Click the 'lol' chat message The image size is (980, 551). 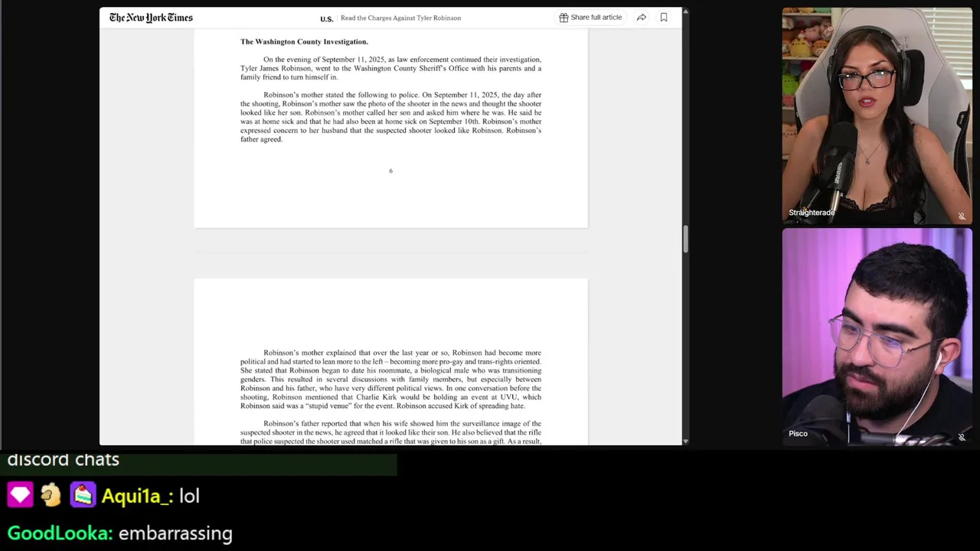click(189, 496)
